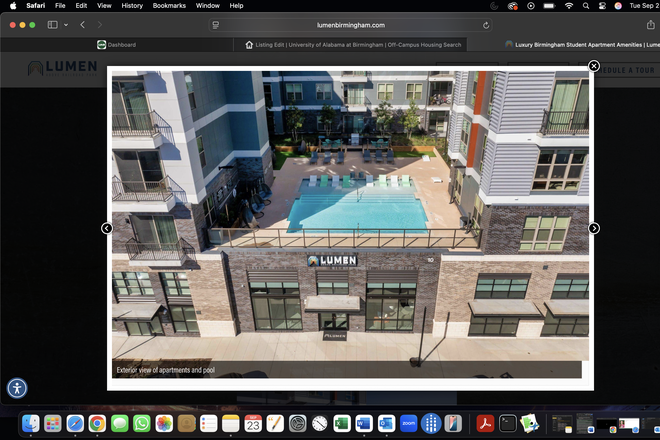Open Pages from the Dock

(275, 424)
